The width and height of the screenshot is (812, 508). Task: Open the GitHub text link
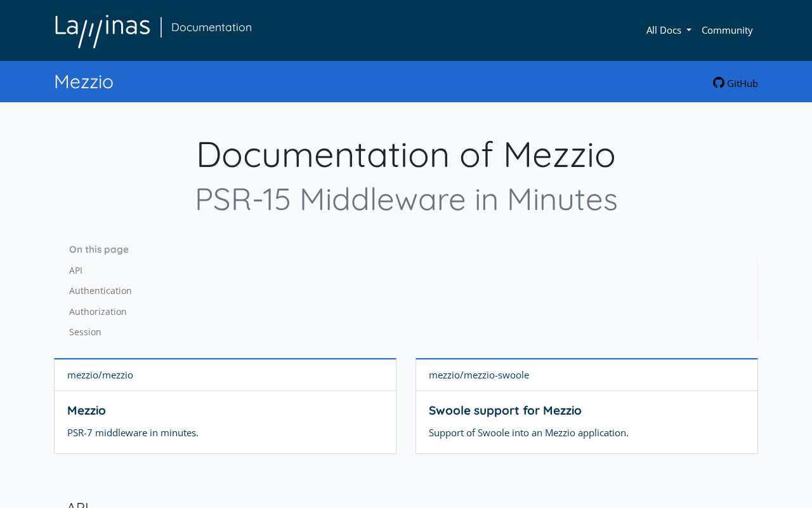(x=742, y=83)
